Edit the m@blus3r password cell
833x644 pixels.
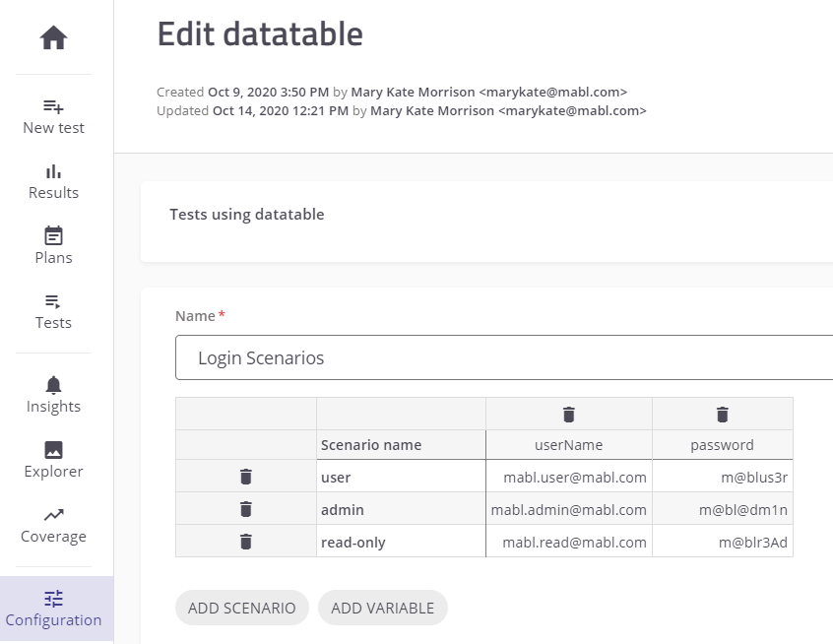tap(722, 477)
